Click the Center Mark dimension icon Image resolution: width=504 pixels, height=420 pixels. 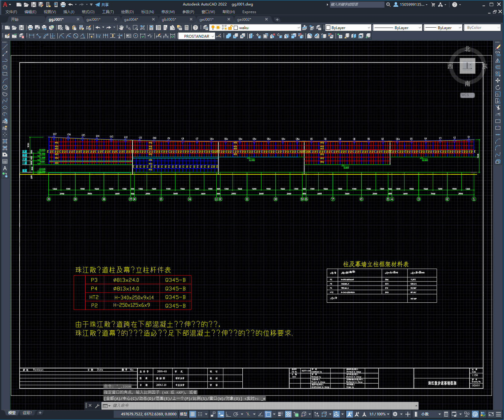point(136,36)
